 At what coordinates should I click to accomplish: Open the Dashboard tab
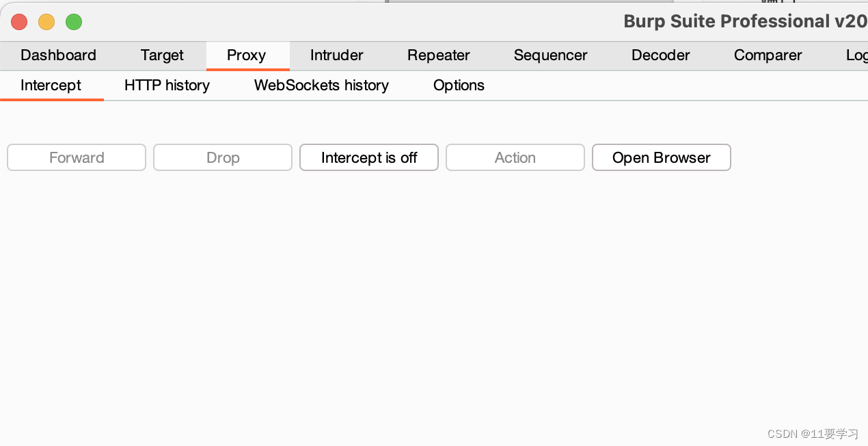point(58,55)
